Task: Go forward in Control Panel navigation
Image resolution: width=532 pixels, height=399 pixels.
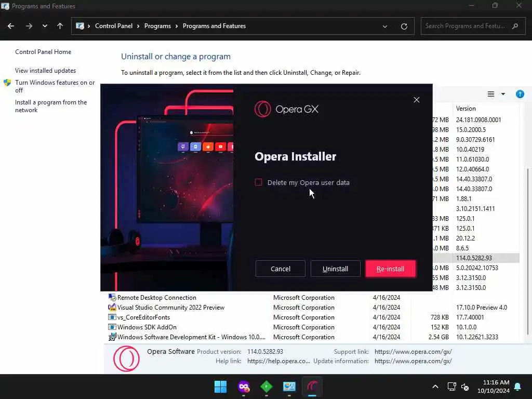Action: 29,26
